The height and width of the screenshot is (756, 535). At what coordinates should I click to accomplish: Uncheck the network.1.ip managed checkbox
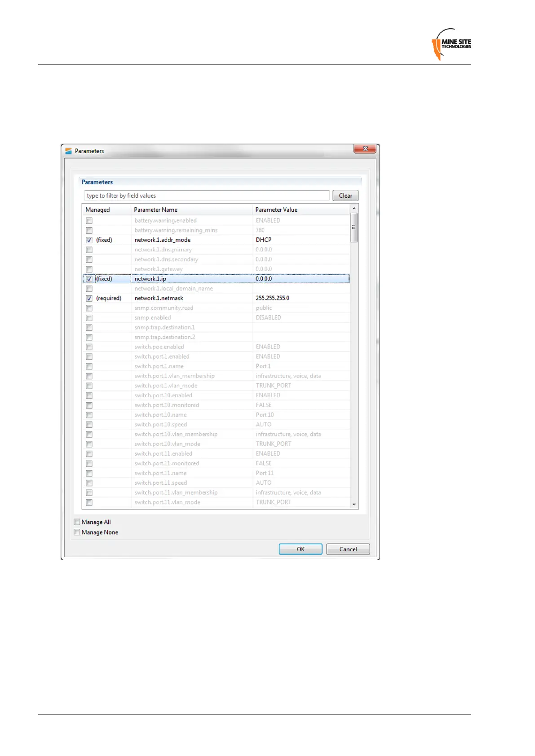(89, 279)
